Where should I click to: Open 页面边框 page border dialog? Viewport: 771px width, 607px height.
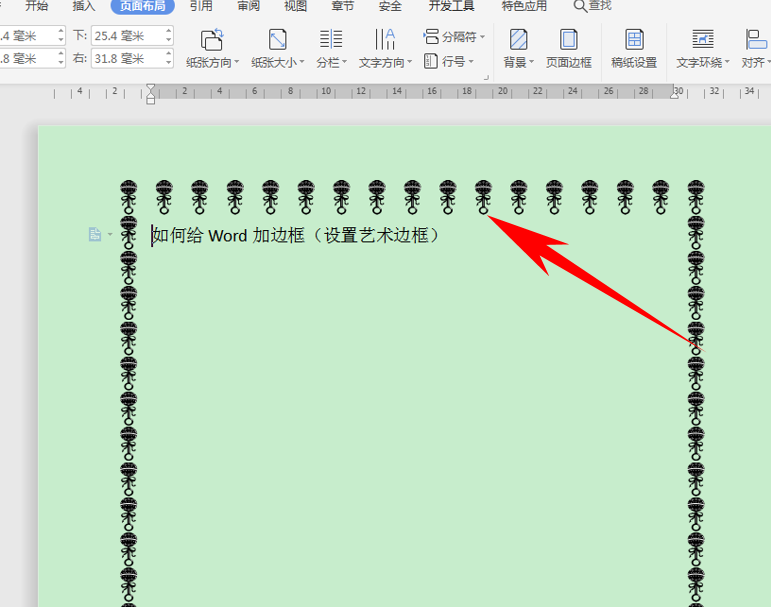click(x=569, y=48)
